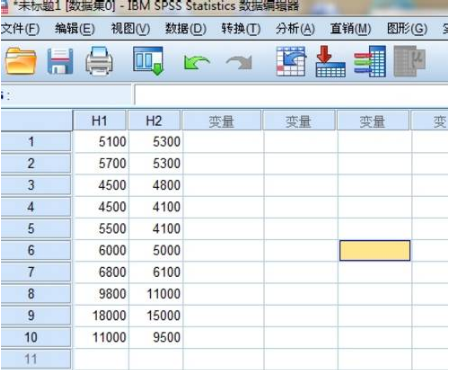Screen dimensions: 450x370
Task: Select cell containing 18000 in H1
Action: point(101,315)
